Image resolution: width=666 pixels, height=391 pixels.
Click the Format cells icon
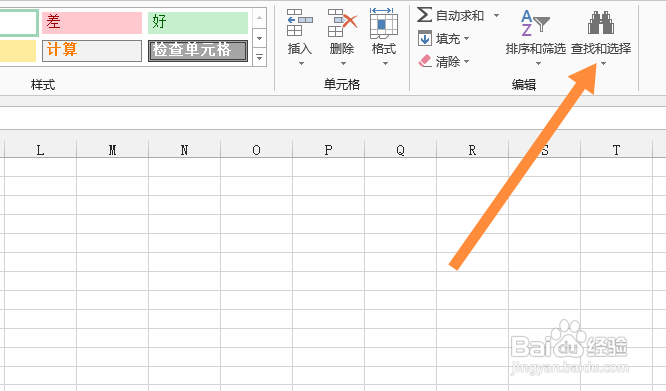click(x=384, y=23)
